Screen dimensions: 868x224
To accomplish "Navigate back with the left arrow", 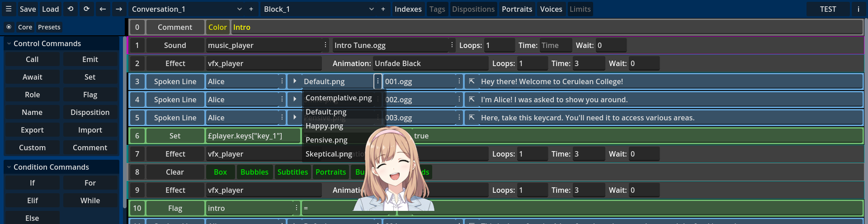I will tap(103, 9).
